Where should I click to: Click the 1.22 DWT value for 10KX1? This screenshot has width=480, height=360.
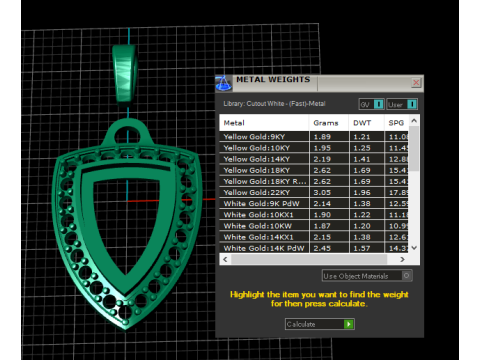(362, 215)
